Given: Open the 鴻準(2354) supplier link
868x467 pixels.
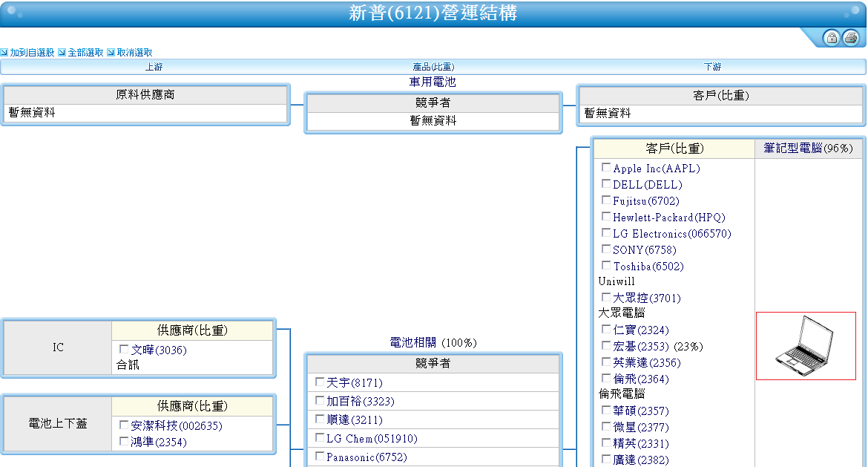Looking at the screenshot, I should tap(159, 442).
